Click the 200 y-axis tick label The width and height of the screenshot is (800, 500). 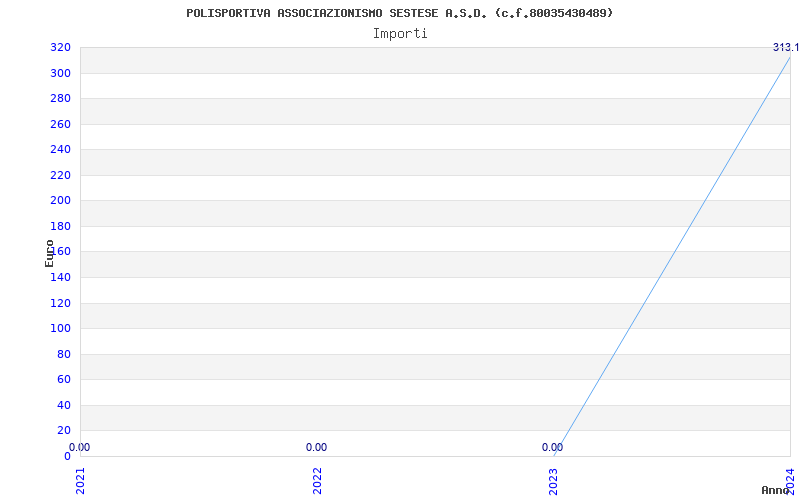click(x=60, y=201)
